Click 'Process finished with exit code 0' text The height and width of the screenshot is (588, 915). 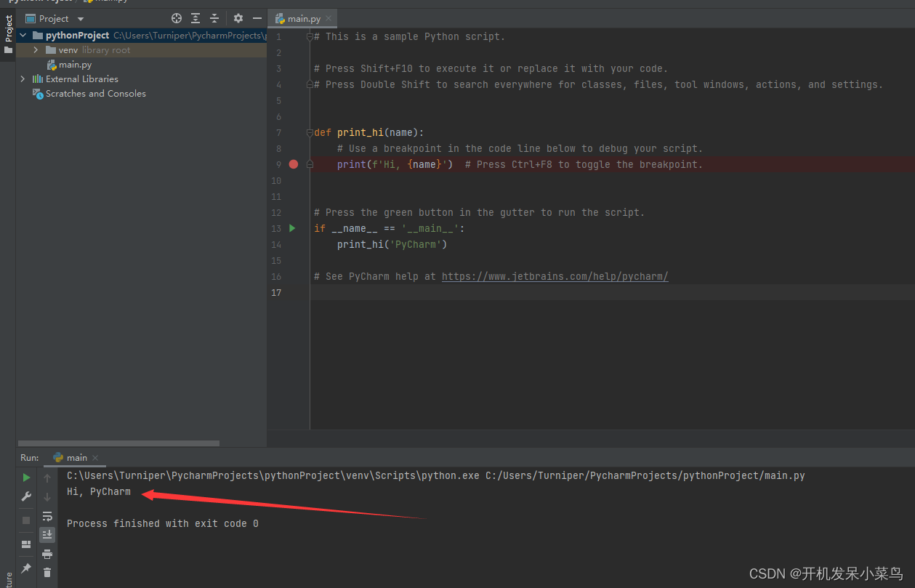click(163, 523)
